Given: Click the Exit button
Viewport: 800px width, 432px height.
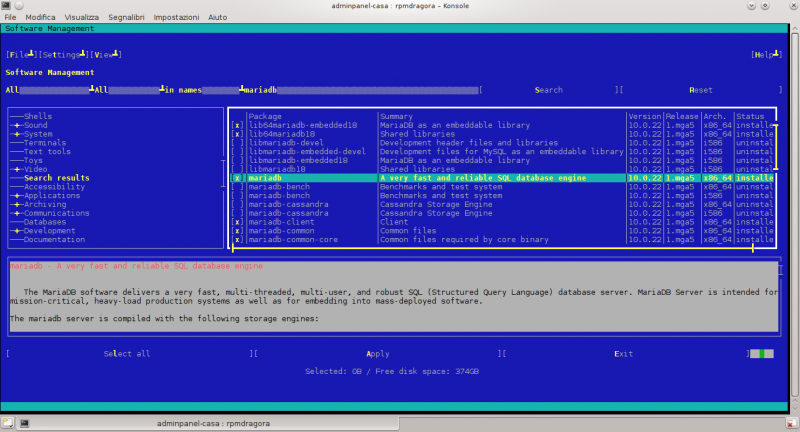Looking at the screenshot, I should point(623,353).
